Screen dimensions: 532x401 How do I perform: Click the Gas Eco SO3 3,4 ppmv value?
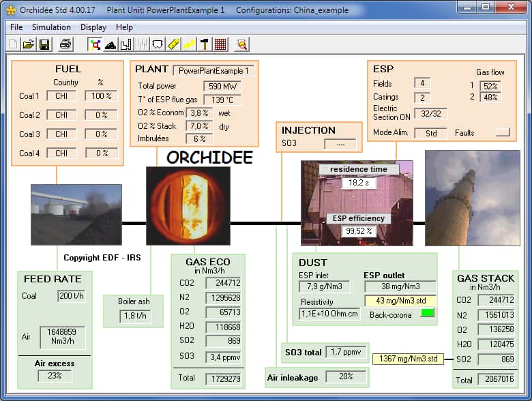pos(223,357)
